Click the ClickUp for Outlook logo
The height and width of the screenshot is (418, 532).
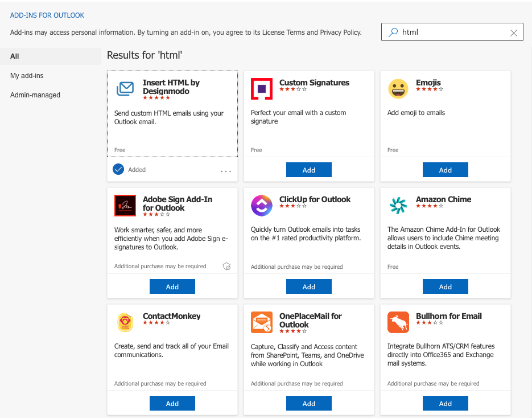[262, 206]
